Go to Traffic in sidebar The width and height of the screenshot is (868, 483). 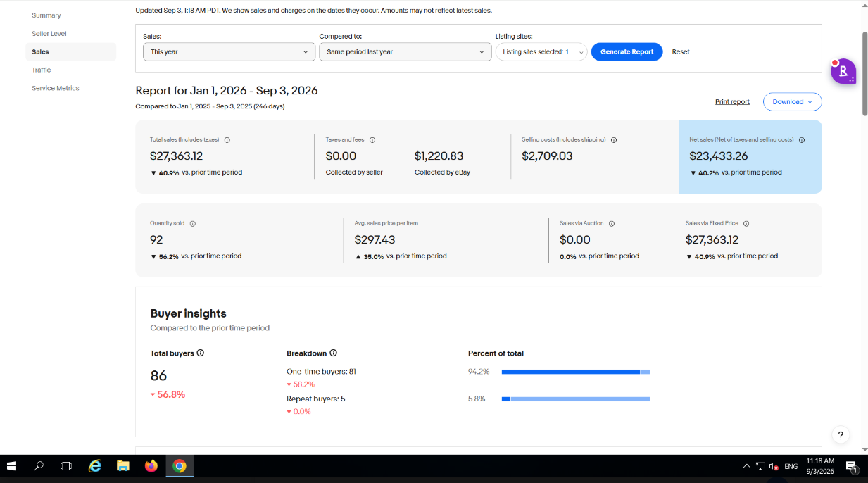pyautogui.click(x=42, y=70)
